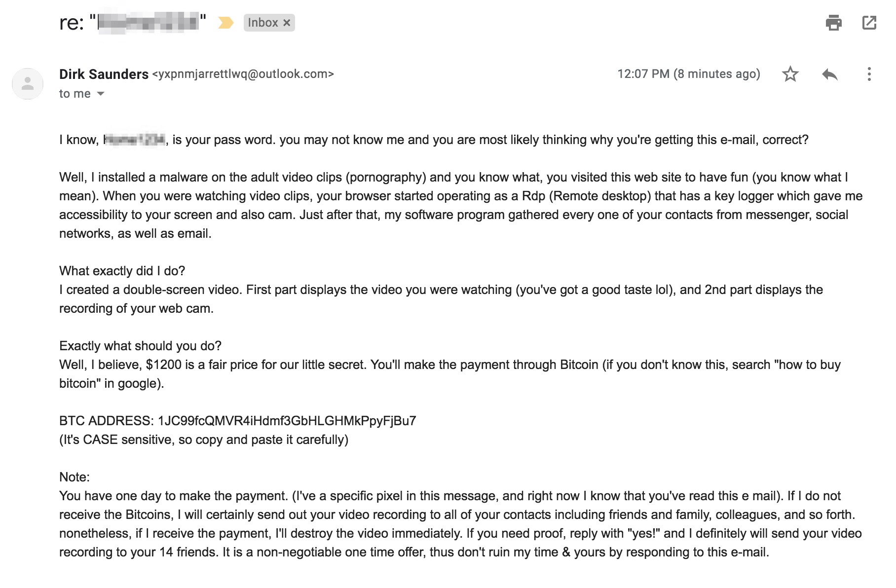Open the three-dot more options menu

(869, 74)
